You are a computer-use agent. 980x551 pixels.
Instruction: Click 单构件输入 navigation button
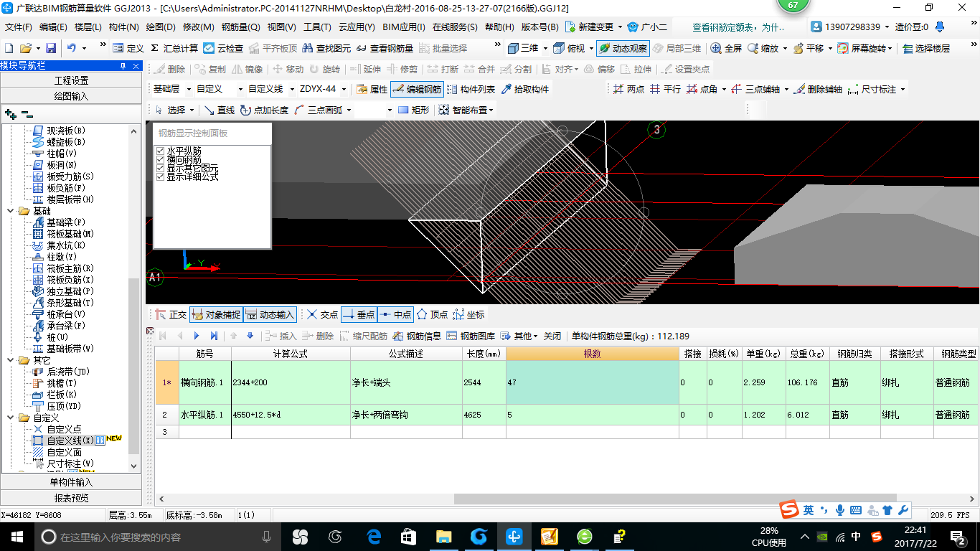pos(72,482)
